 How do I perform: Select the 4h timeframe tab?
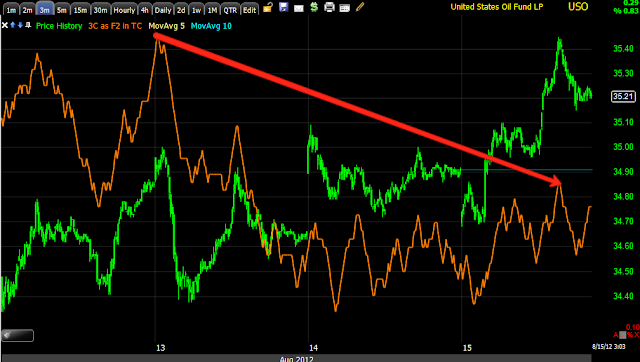(x=144, y=10)
